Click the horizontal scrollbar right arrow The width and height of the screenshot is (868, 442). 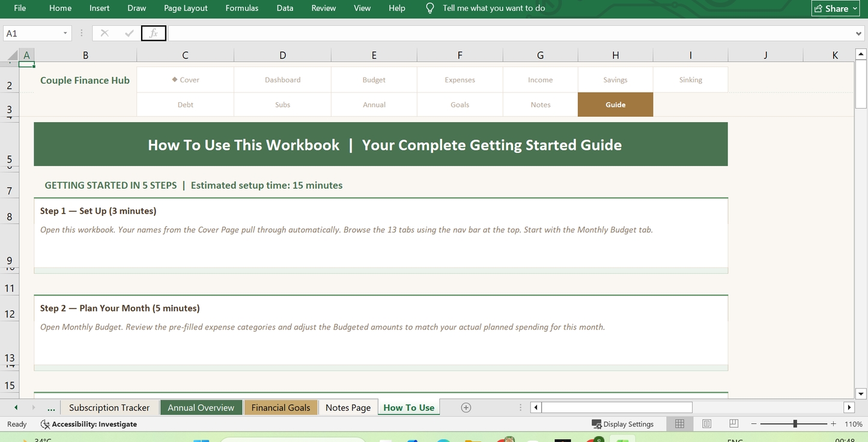click(849, 407)
